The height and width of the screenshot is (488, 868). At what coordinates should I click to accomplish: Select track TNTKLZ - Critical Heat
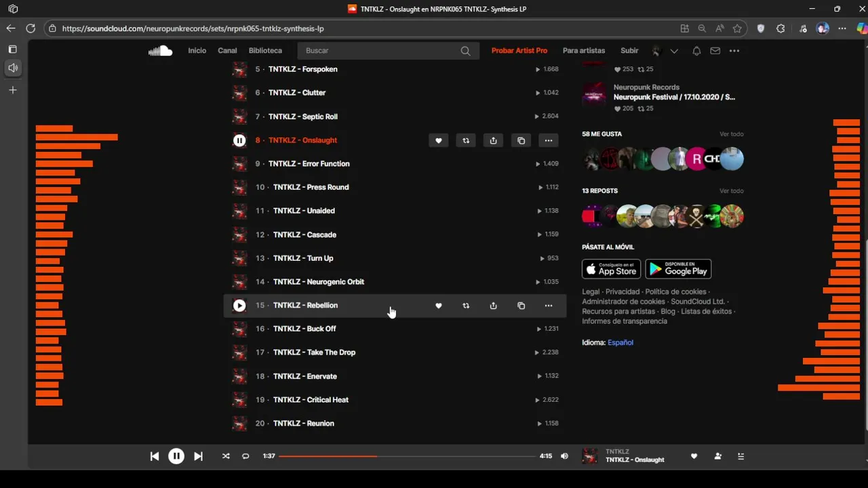(311, 400)
